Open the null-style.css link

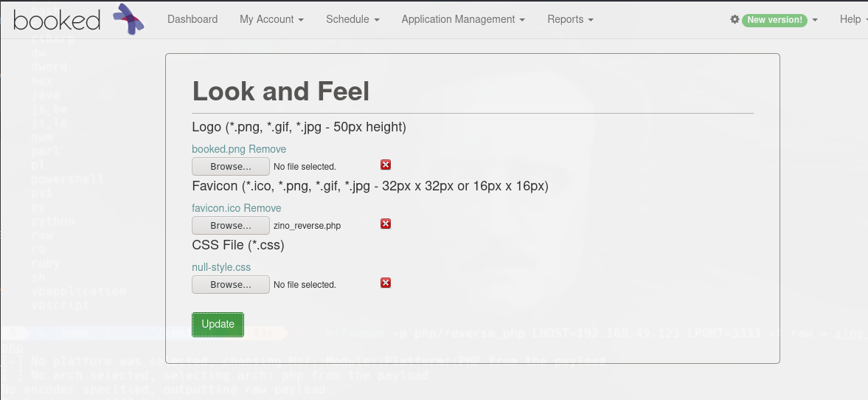tap(221, 267)
